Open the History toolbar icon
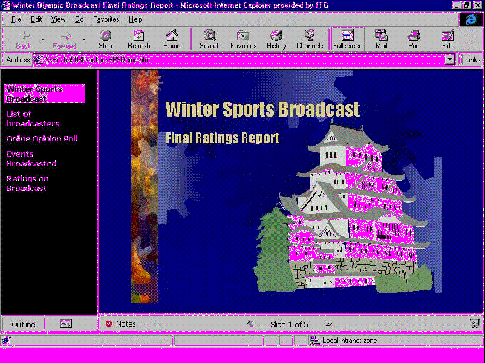 276,39
